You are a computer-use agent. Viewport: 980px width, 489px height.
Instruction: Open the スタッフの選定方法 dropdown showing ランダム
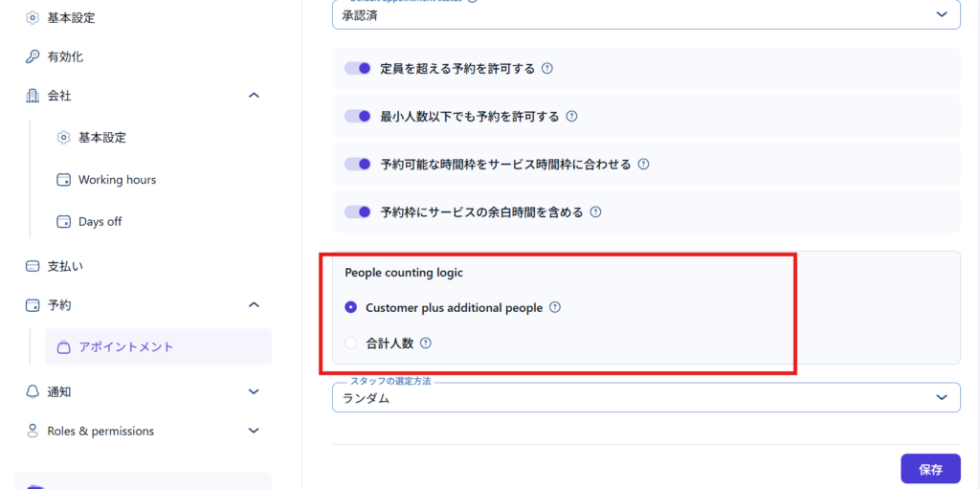click(646, 398)
